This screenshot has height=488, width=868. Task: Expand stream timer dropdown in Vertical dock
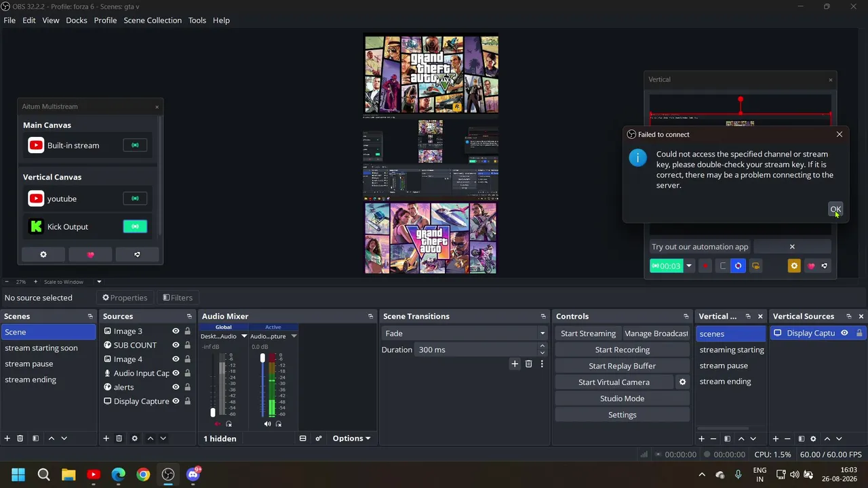tap(689, 266)
